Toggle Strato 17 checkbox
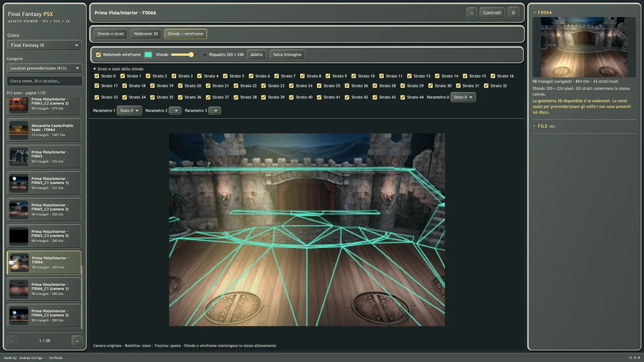This screenshot has height=362, width=644. pos(97,86)
